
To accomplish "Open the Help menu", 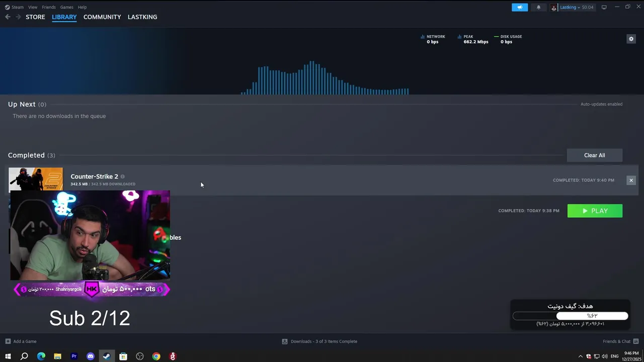I will point(82,7).
